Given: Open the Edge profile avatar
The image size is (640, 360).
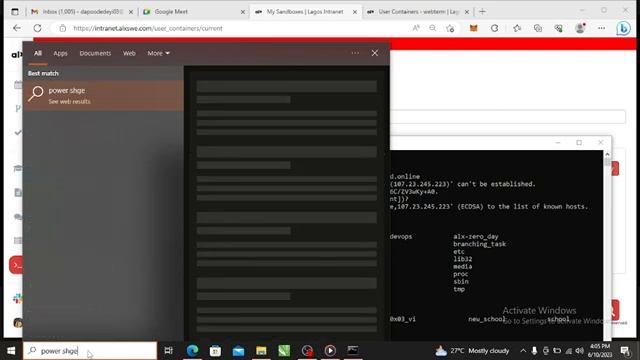Looking at the screenshot, I should (580, 28).
